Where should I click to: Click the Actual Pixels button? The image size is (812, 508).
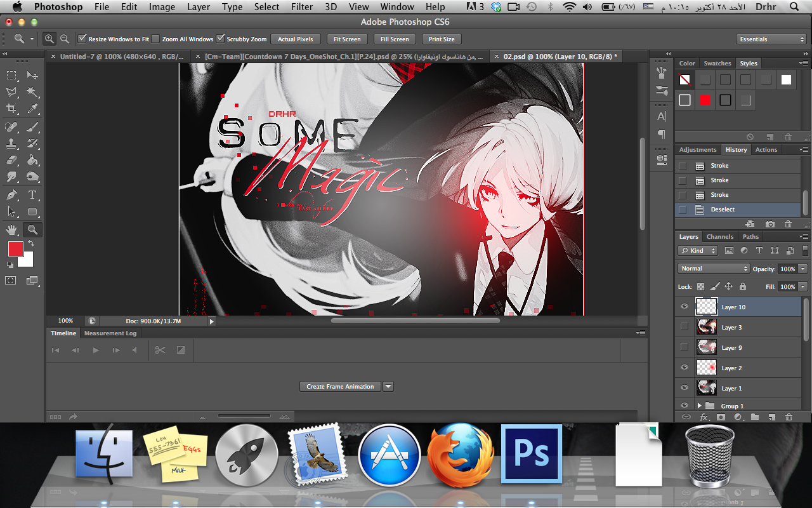click(296, 39)
